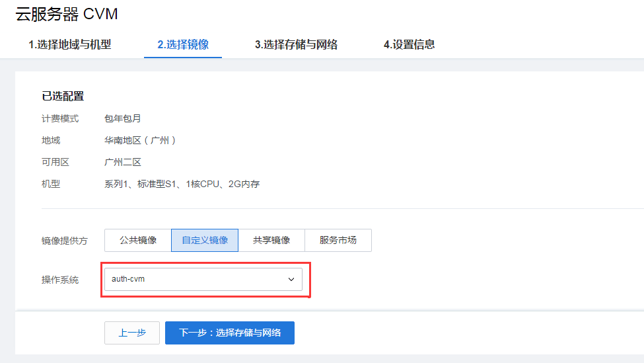Click the 系列1、标准型S1 machine type value

click(x=182, y=184)
